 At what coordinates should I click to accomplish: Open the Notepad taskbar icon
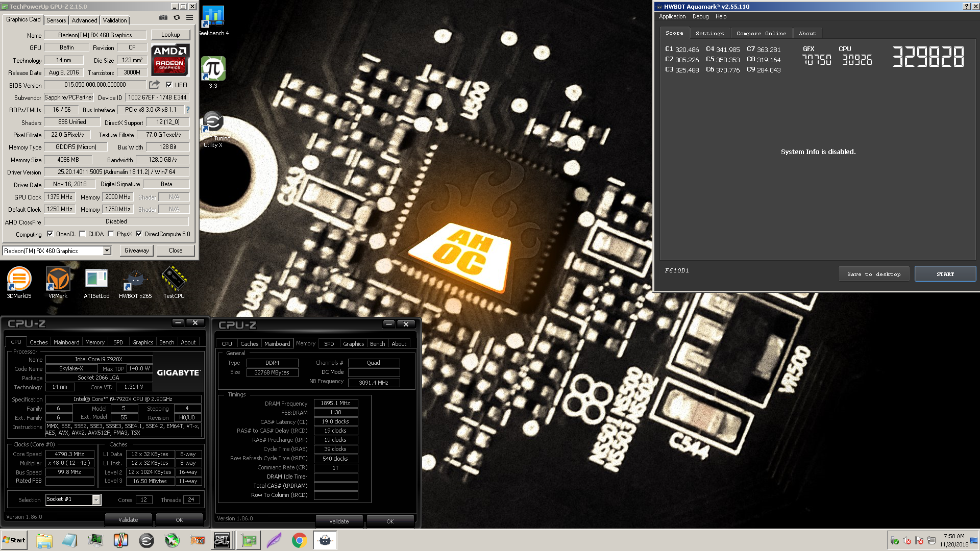tap(70, 540)
